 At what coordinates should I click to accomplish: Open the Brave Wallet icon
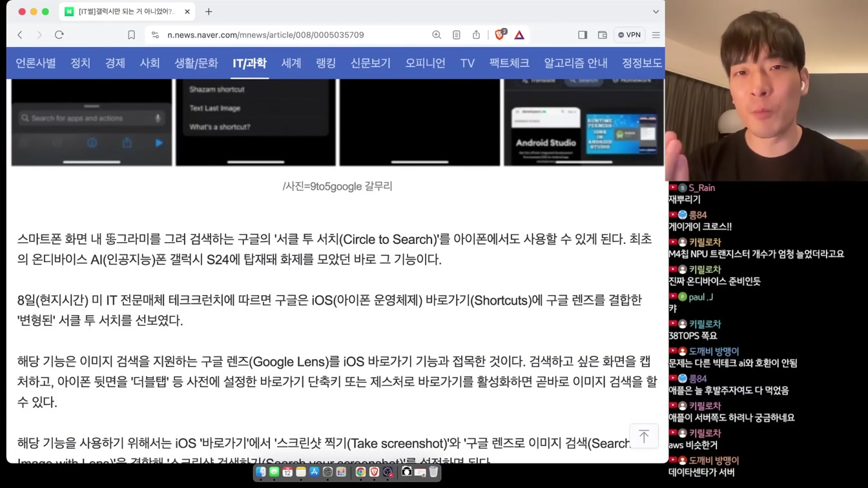[602, 35]
